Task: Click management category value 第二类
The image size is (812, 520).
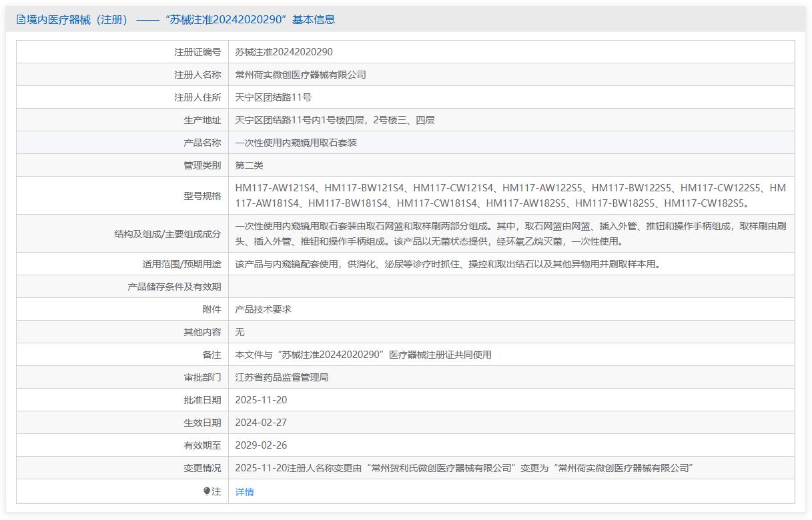Action: (250, 165)
